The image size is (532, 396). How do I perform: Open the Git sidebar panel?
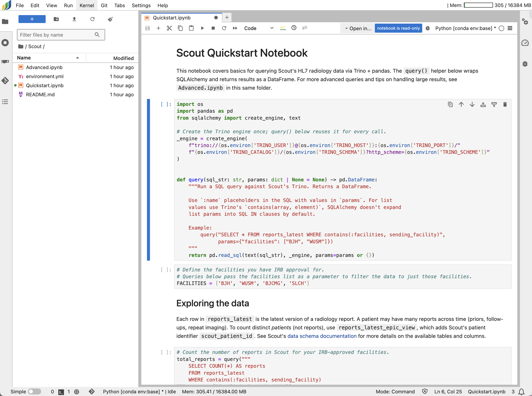(x=5, y=81)
